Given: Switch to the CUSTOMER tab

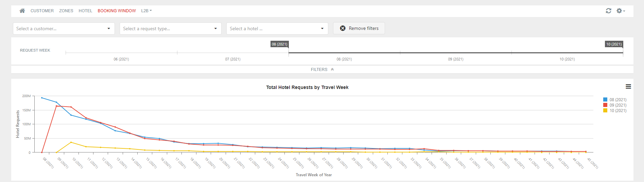Looking at the screenshot, I should pos(42,11).
